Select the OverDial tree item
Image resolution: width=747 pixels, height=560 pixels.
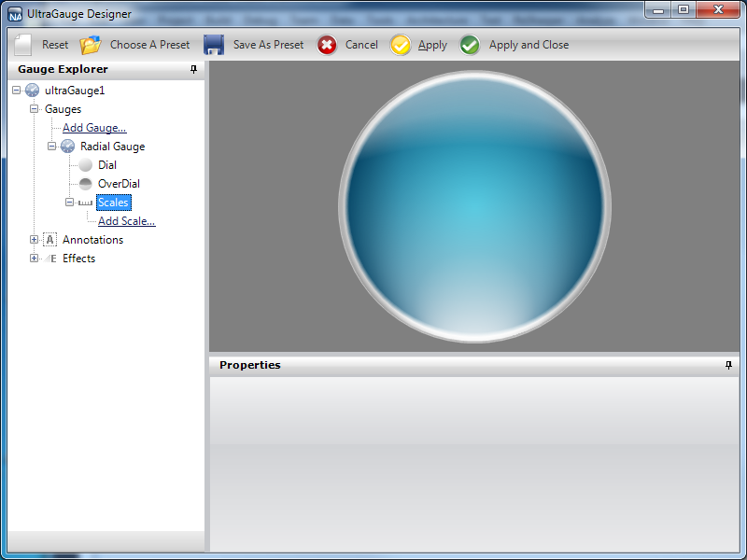(119, 184)
